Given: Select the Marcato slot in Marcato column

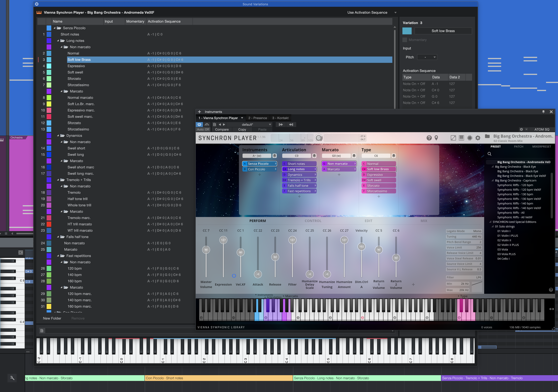Looking at the screenshot, I should coord(339,169).
